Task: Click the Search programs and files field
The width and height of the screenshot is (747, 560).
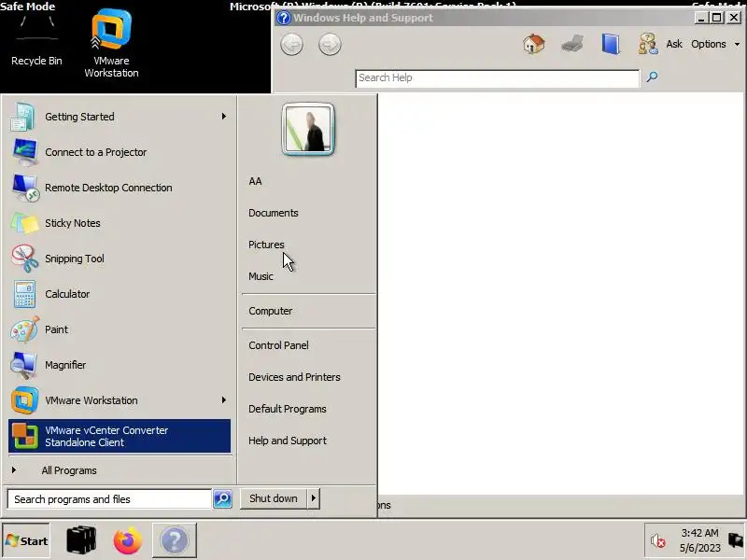Action: coord(109,499)
